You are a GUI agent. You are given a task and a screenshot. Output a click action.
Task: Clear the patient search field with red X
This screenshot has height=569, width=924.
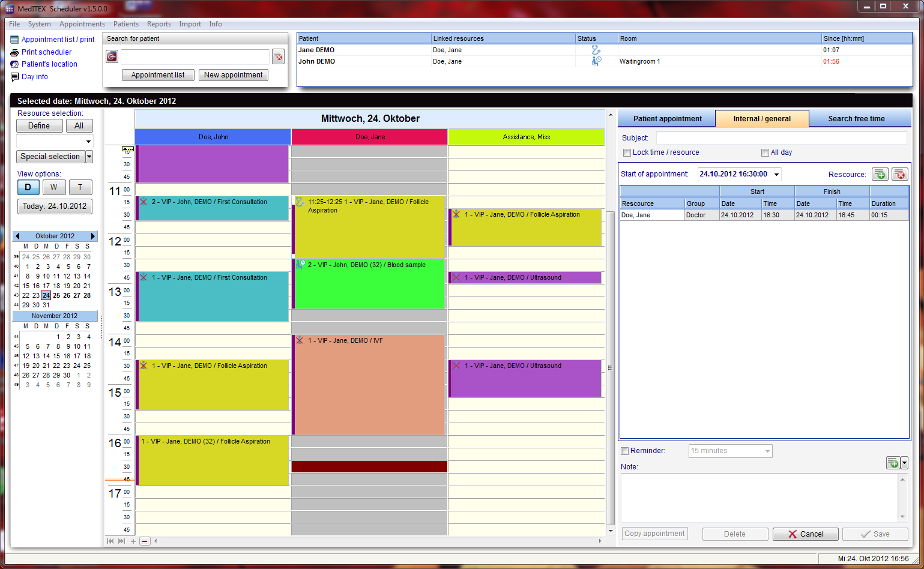278,57
